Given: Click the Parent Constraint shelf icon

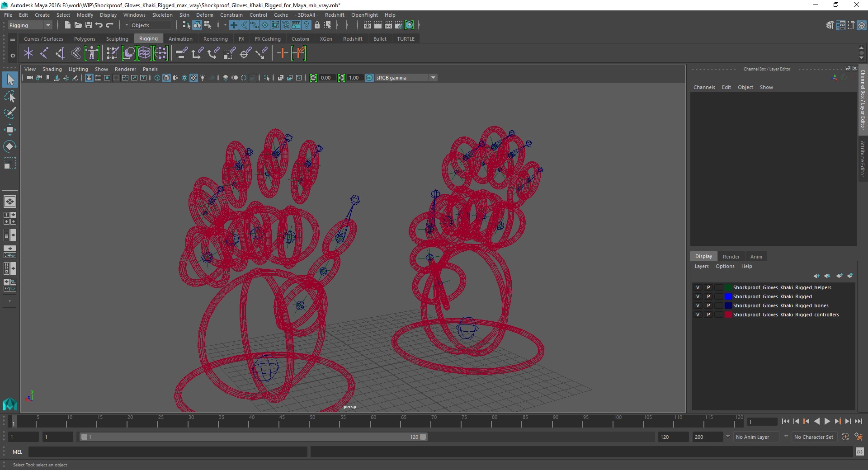Looking at the screenshot, I should tap(181, 53).
